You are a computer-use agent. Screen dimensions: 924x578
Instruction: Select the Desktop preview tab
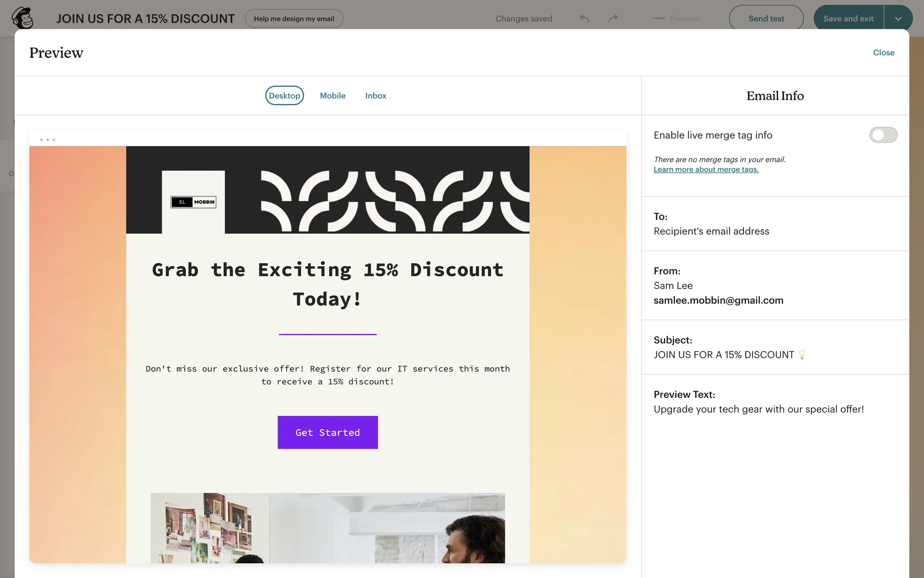click(x=284, y=95)
